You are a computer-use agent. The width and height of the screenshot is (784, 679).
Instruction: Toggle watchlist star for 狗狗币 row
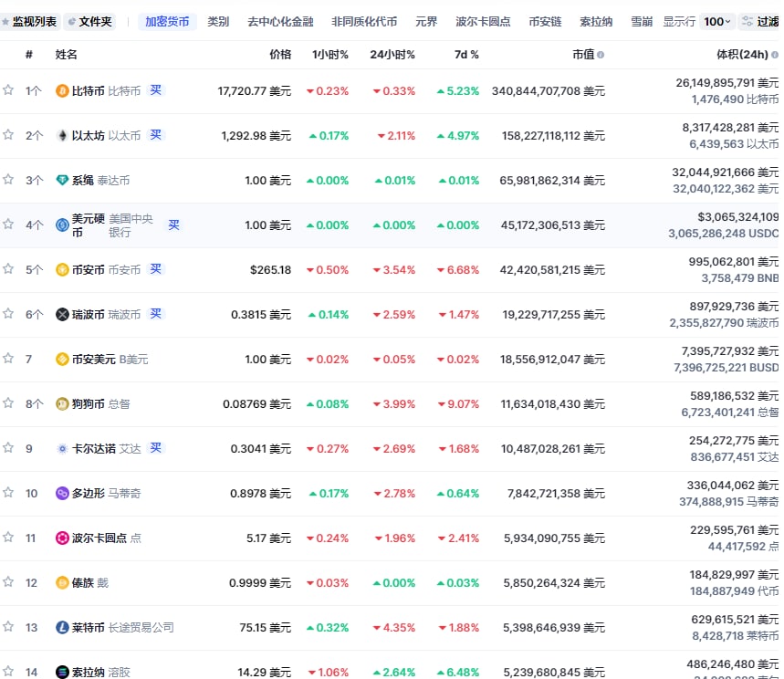(8, 402)
